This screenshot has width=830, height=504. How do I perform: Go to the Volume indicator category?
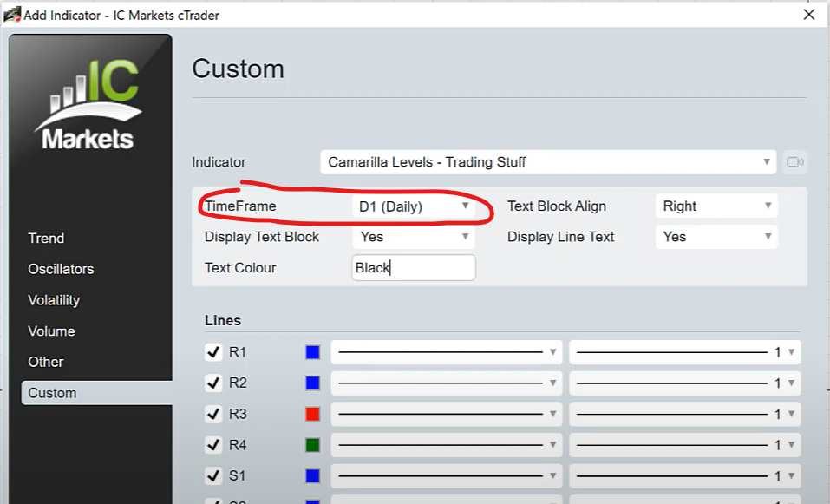coord(51,331)
